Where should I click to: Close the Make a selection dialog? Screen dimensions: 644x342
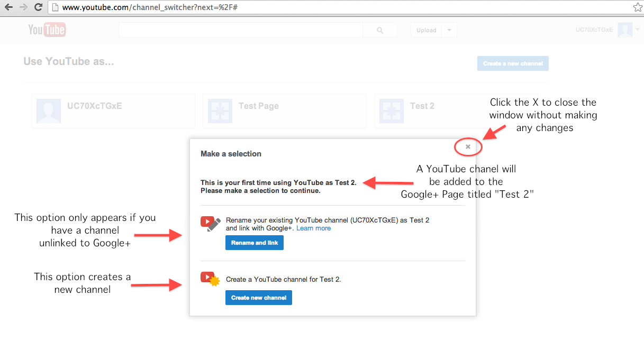[467, 146]
